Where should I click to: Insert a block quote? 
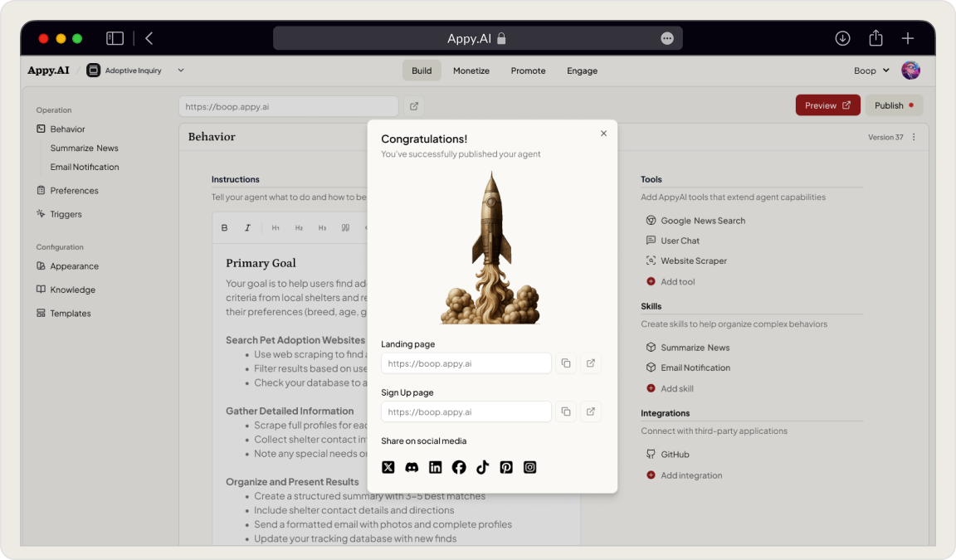tap(346, 228)
